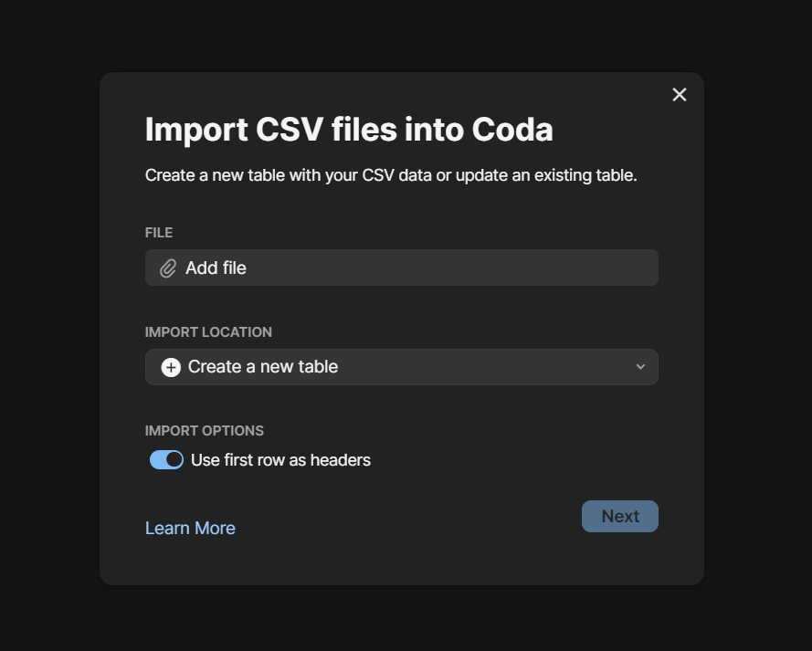This screenshot has width=812, height=651.
Task: Click the plus circle icon
Action: tap(171, 367)
